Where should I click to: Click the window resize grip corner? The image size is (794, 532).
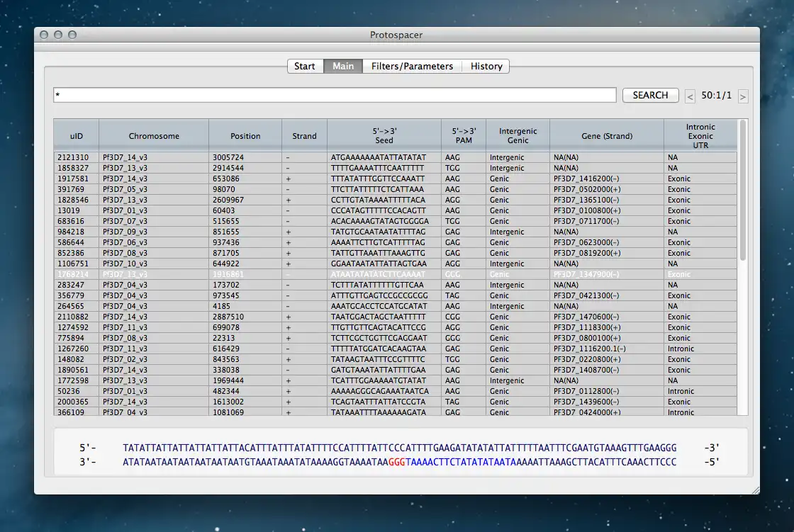tap(756, 490)
